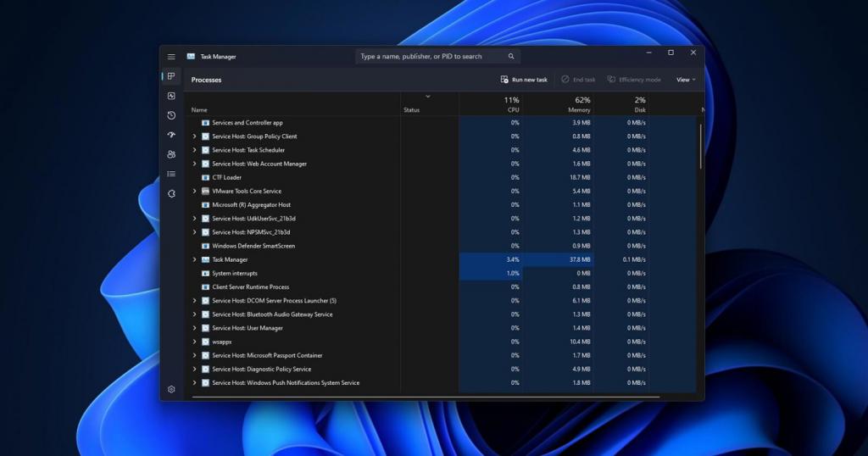Image resolution: width=868 pixels, height=456 pixels.
Task: Open the View dropdown menu
Action: tap(685, 80)
